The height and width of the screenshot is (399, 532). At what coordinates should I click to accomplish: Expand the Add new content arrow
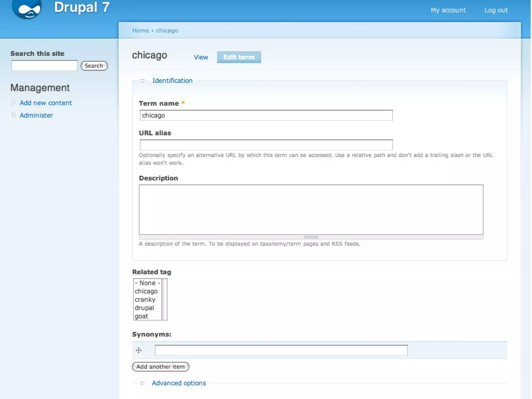(14, 103)
